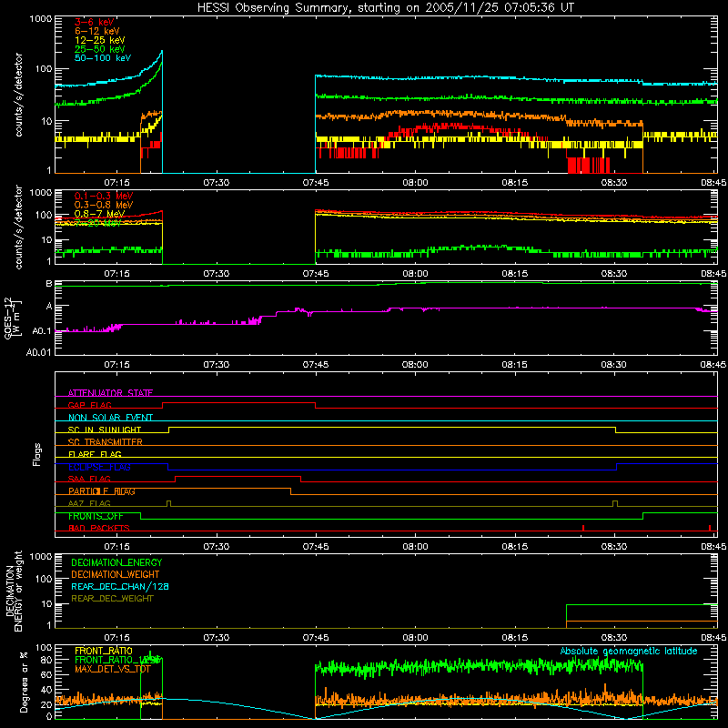
Task: Select the 08:15 tick under the decimation panel
Action: 514,638
